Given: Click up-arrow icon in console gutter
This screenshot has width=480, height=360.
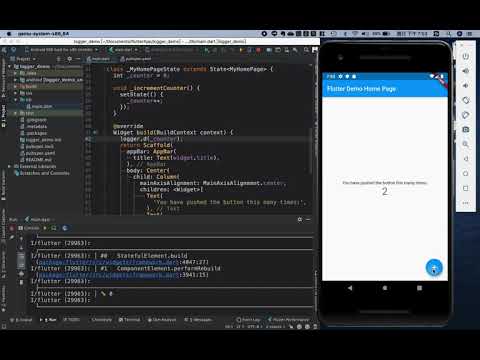Looking at the screenshot, I should (x=21, y=239).
